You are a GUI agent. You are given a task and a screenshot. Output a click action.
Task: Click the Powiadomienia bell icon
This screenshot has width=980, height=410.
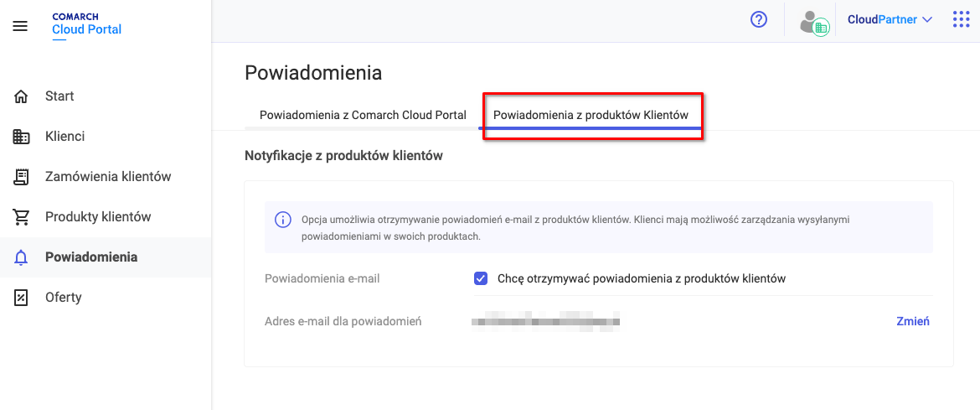[x=21, y=257]
